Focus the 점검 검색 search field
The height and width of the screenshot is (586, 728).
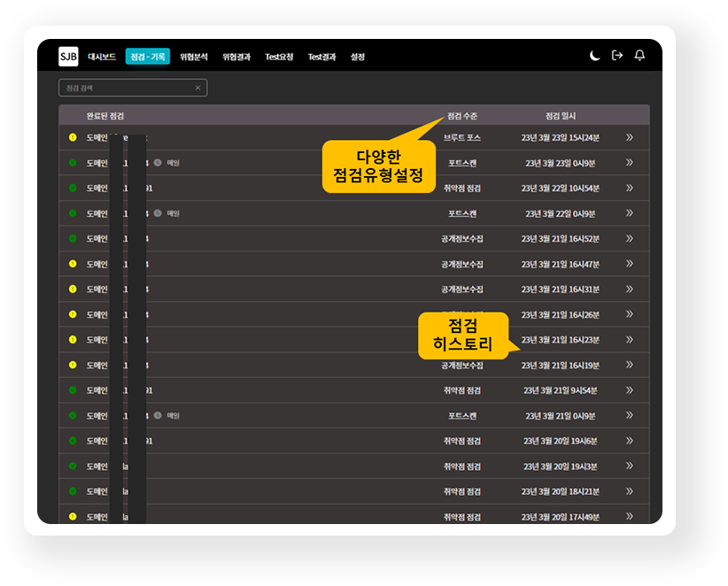click(124, 88)
